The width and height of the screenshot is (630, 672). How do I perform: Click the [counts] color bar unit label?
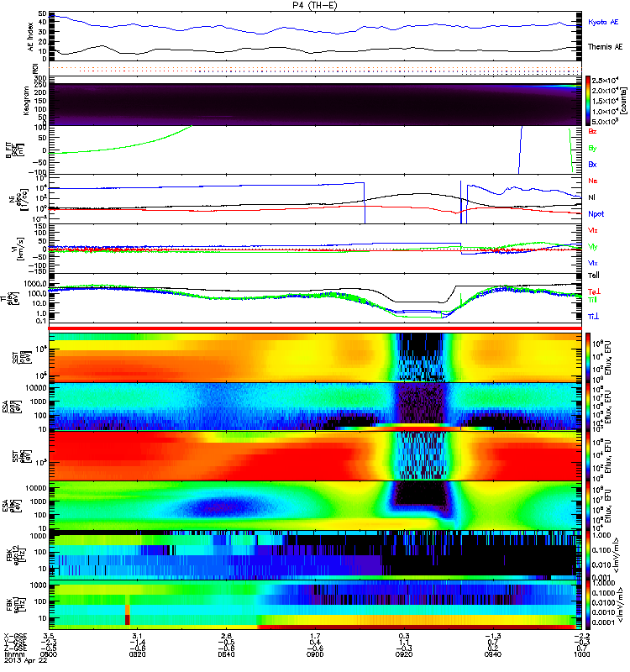(x=623, y=102)
